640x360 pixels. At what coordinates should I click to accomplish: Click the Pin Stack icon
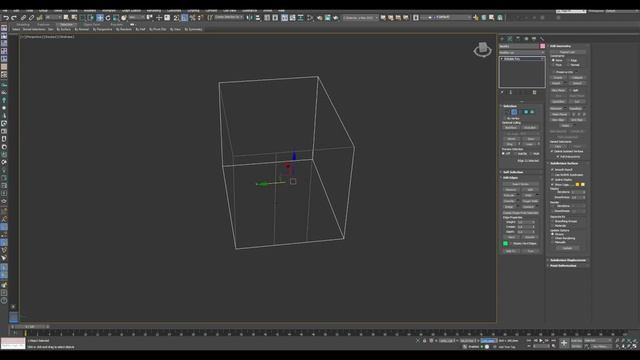pyautogui.click(x=502, y=92)
